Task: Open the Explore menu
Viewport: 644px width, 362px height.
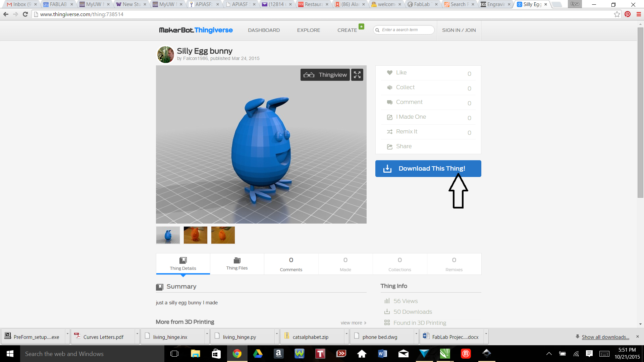Action: pos(308,30)
